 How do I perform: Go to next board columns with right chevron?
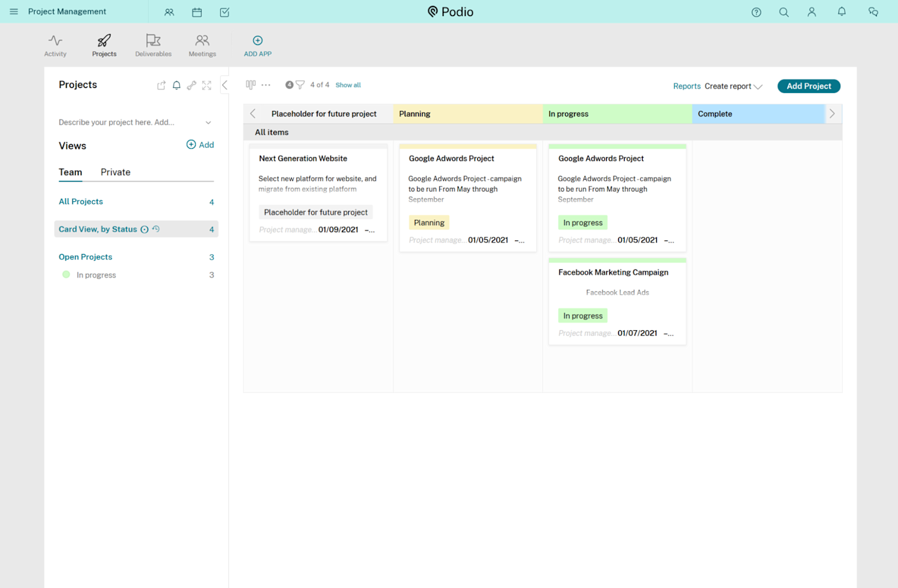(833, 113)
